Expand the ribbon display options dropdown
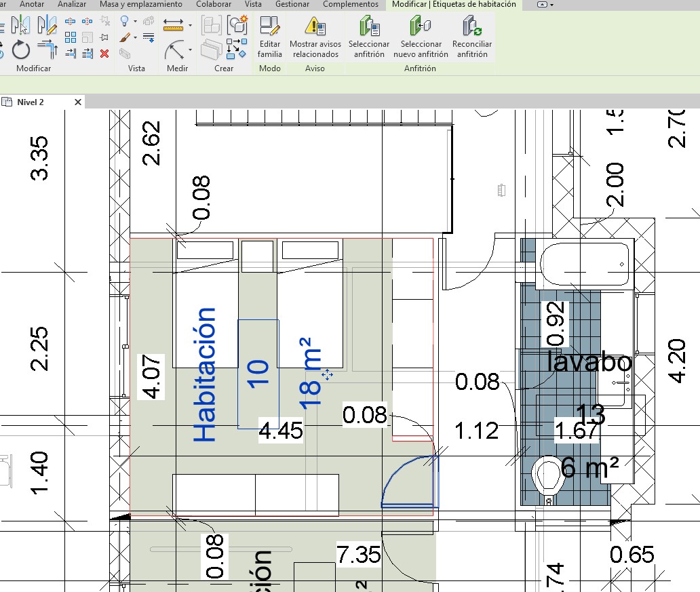This screenshot has width=700, height=592. [x=546, y=5]
